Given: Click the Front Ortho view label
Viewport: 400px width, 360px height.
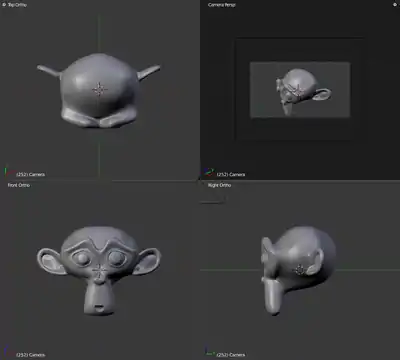Looking at the screenshot, I should [19, 185].
